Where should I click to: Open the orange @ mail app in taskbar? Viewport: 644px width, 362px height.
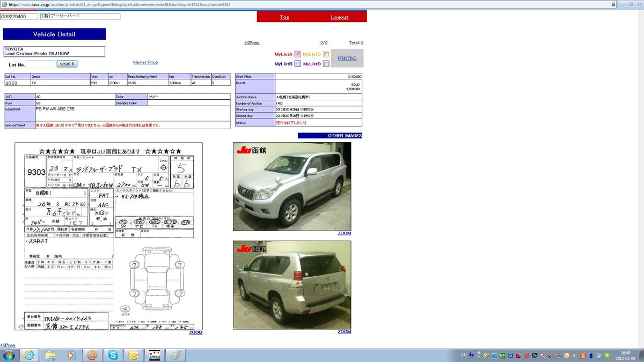(x=92, y=356)
